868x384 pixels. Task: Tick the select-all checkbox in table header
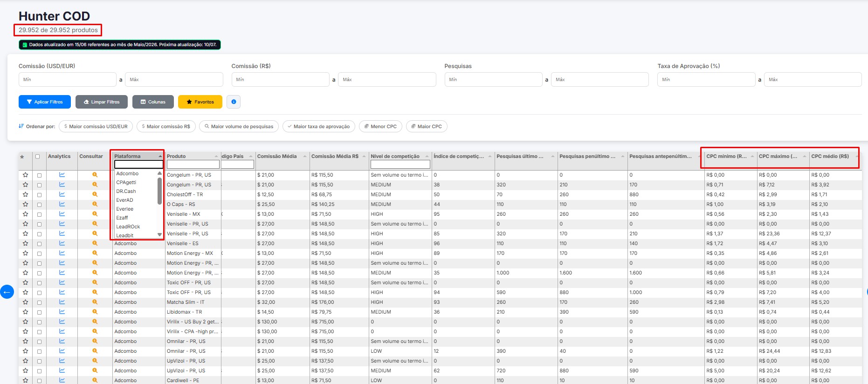coord(38,157)
